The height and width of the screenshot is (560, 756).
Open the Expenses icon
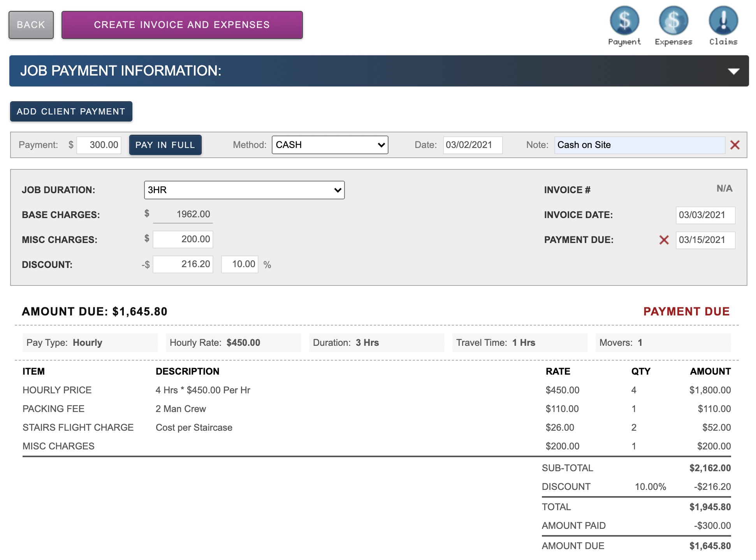tap(673, 21)
